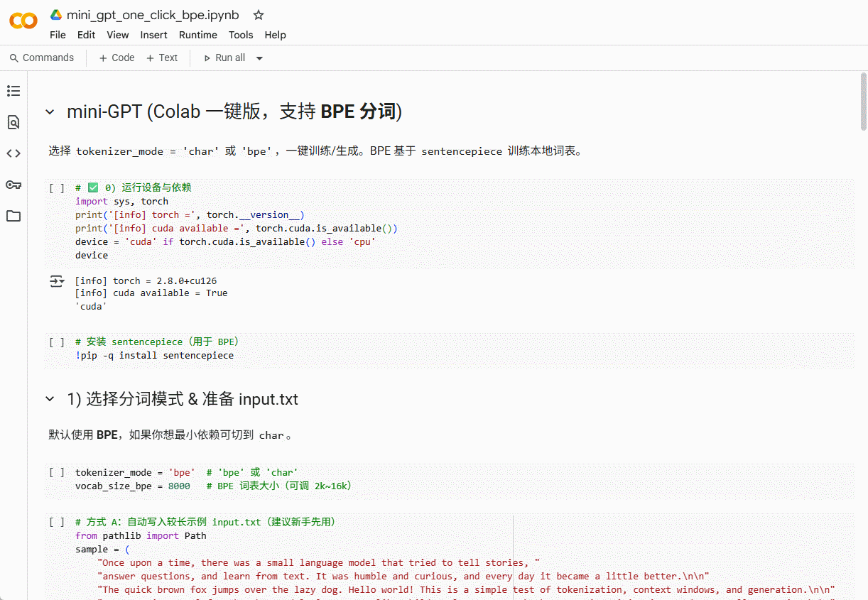Open the Insert menu
Screen dimensions: 868x600
pyautogui.click(x=153, y=35)
